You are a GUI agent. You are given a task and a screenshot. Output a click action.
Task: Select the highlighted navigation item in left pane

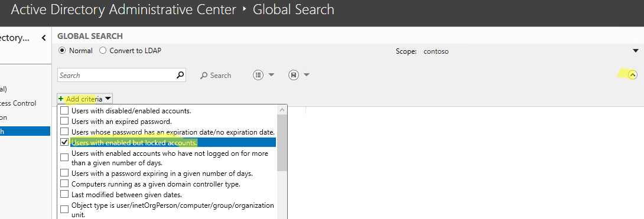[x=25, y=131]
